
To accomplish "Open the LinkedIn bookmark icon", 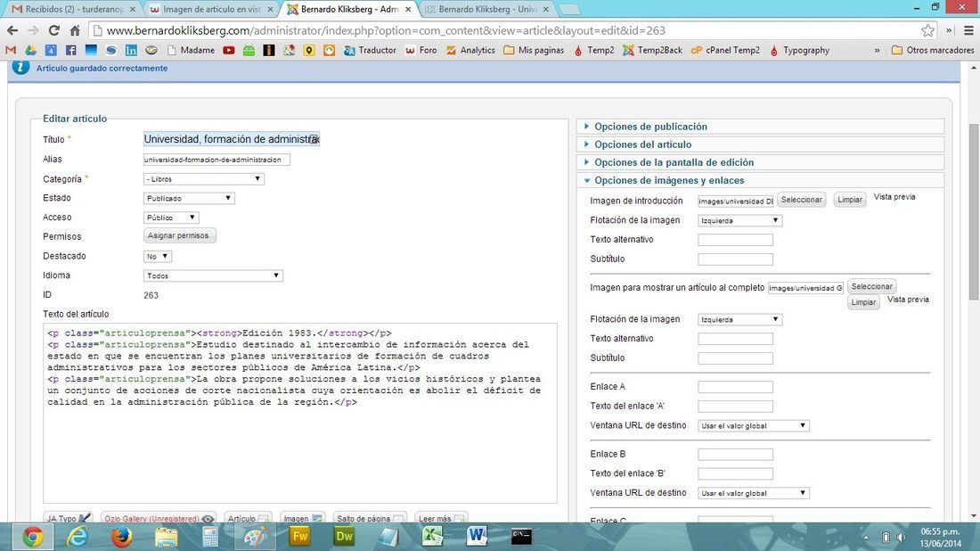I will 131,50.
